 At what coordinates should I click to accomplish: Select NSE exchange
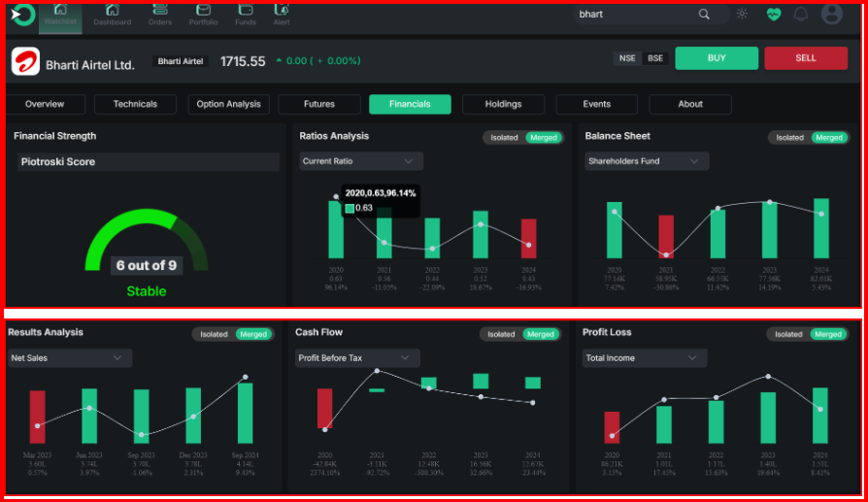click(x=627, y=58)
